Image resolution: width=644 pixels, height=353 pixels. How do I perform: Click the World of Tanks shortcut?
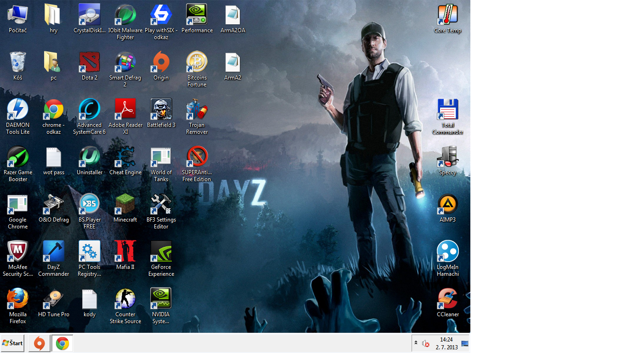[161, 164]
